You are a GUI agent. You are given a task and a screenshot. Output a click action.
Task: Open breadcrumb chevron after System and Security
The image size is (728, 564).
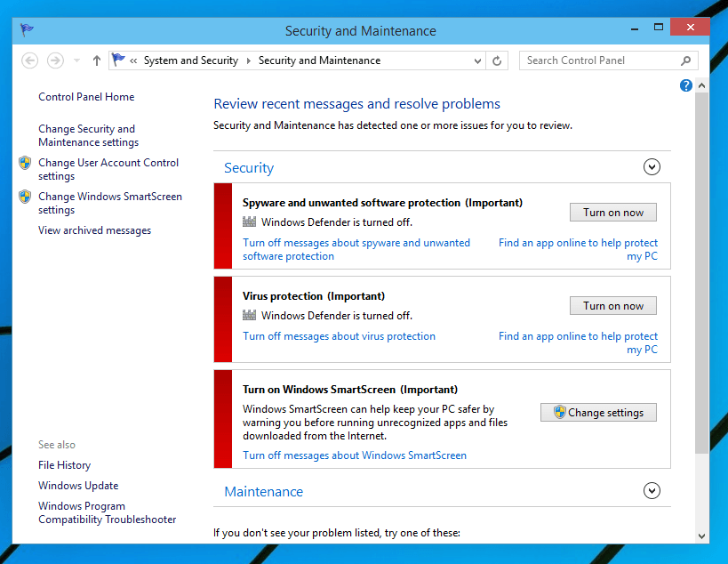[x=248, y=60]
